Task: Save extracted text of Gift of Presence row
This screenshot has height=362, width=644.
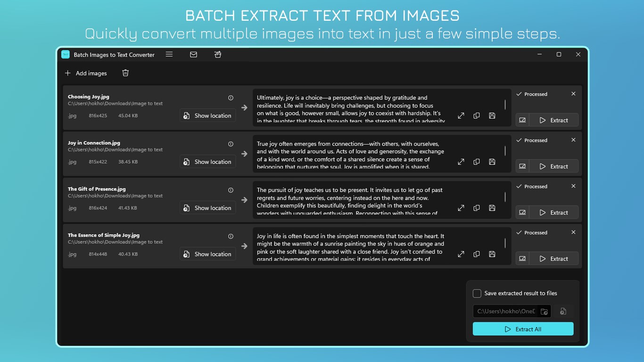Action: [x=492, y=208]
